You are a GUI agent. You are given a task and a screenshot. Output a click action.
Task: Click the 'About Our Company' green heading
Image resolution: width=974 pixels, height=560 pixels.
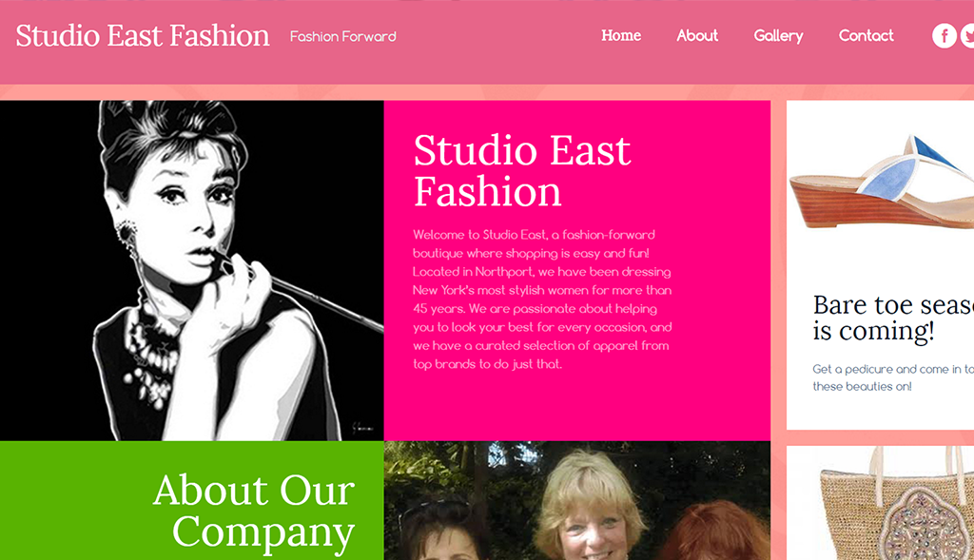tap(253, 511)
